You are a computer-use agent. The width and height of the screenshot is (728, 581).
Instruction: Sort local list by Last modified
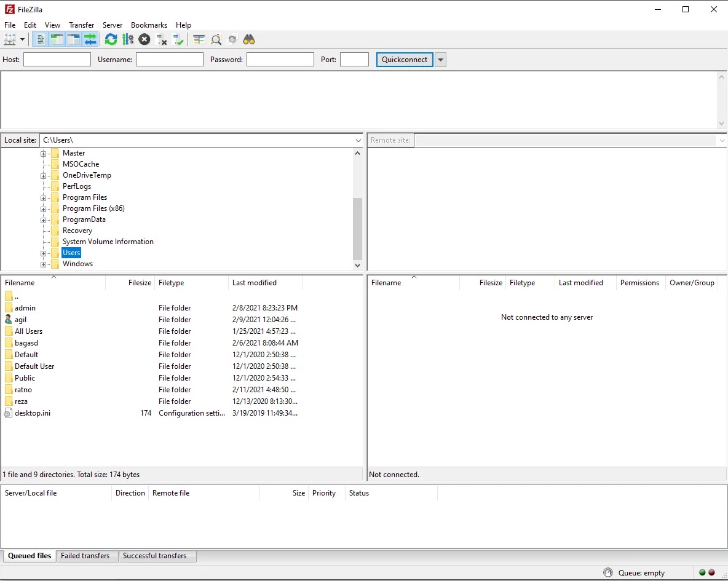(x=266, y=283)
